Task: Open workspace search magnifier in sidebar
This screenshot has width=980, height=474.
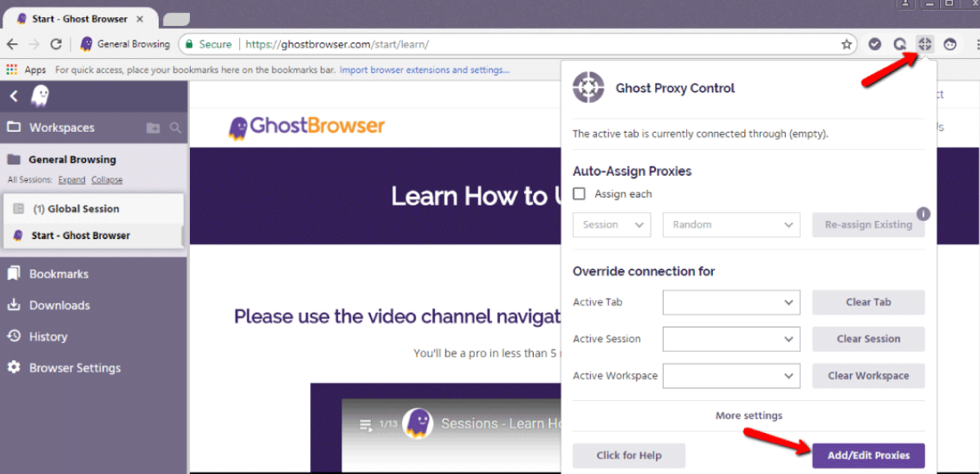Action: click(174, 128)
